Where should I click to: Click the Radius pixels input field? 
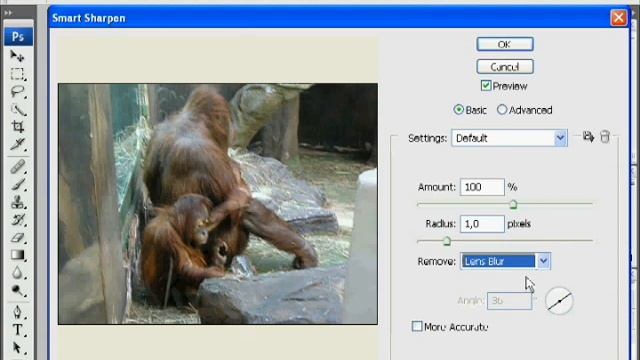[x=482, y=224]
